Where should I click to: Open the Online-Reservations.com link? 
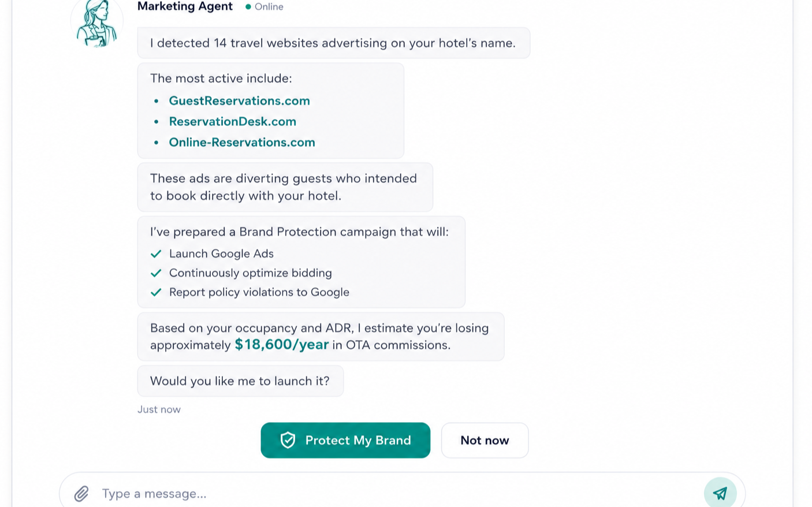click(x=242, y=143)
